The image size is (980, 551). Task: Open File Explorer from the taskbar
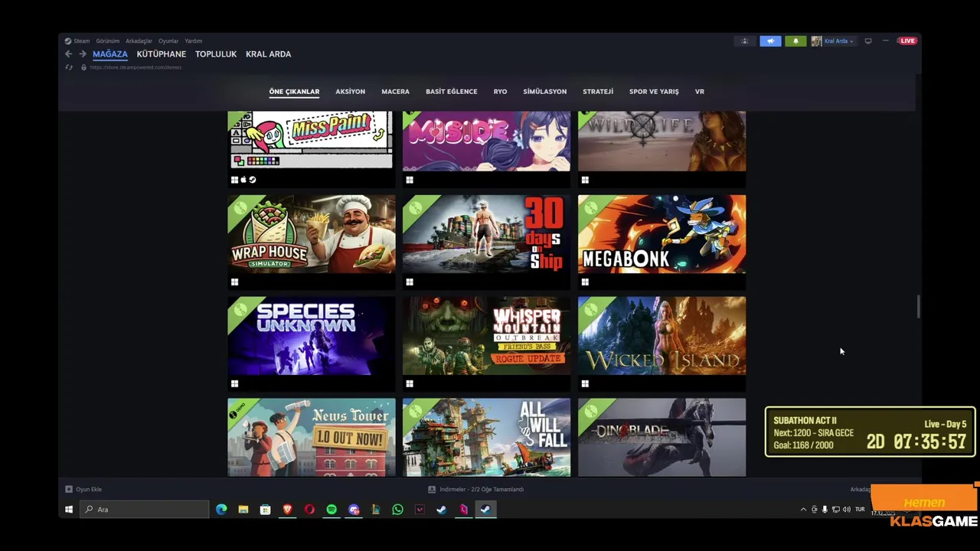click(243, 509)
